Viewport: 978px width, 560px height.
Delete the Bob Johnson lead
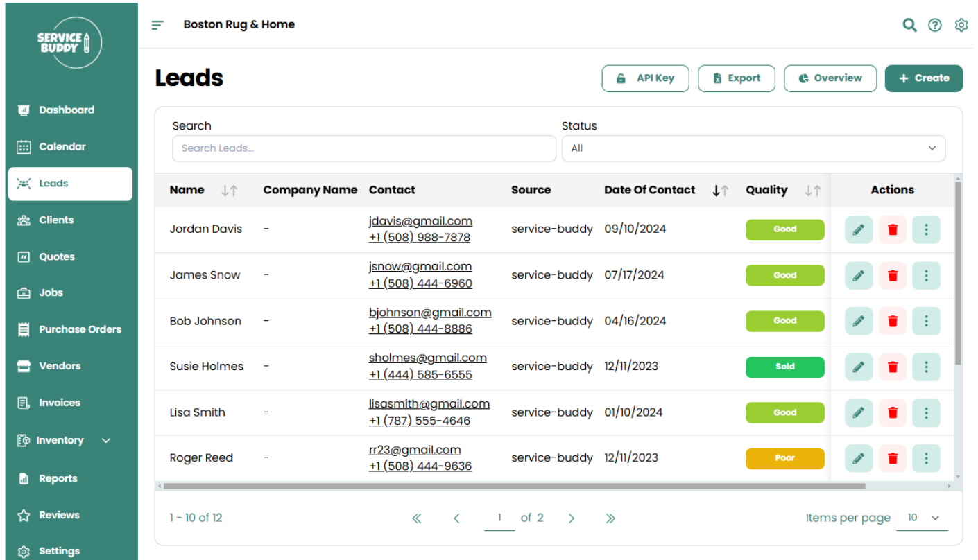click(893, 321)
